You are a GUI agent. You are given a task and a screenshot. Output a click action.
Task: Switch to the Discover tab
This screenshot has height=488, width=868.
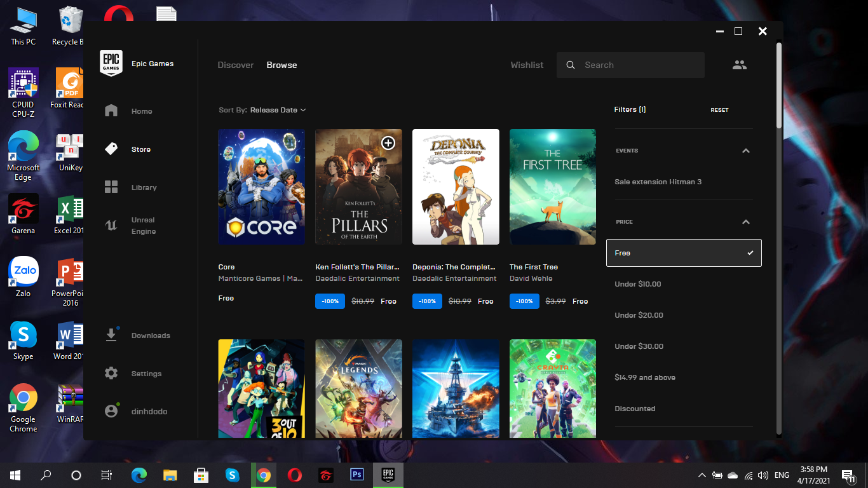[236, 65]
